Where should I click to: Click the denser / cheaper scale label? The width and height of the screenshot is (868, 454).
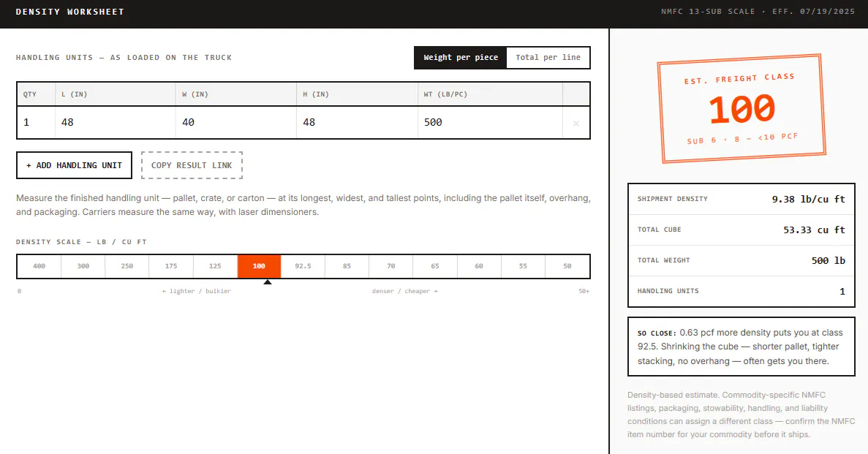[404, 291]
